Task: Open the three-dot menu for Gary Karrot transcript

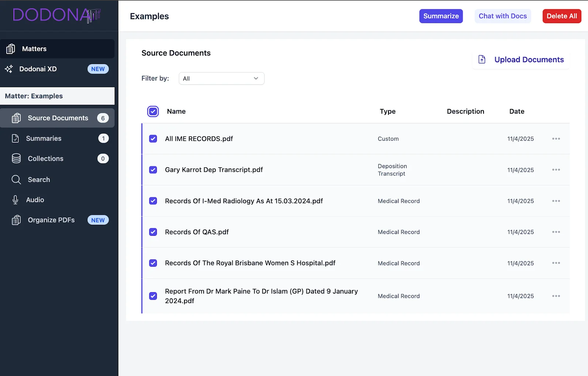Action: coord(556,170)
